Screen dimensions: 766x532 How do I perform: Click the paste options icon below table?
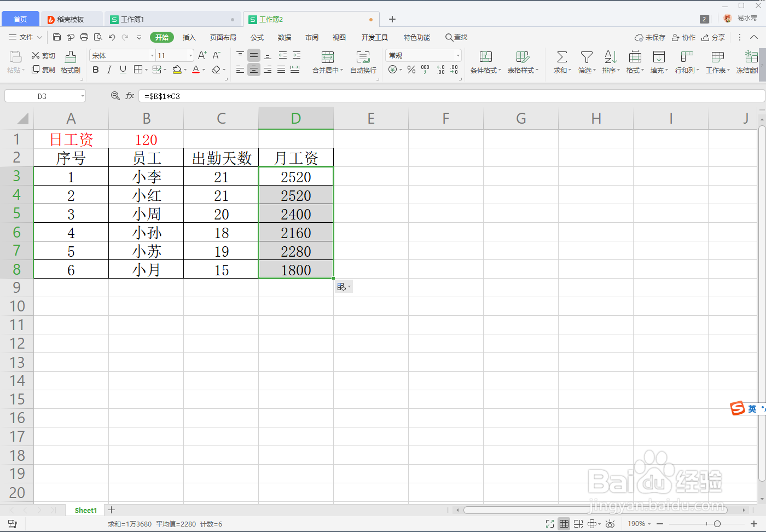[x=344, y=287]
